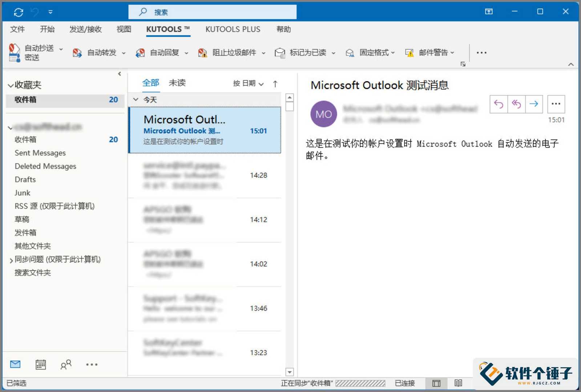
Task: Open the Quick Access Toolbar customize arrow
Action: click(x=51, y=12)
